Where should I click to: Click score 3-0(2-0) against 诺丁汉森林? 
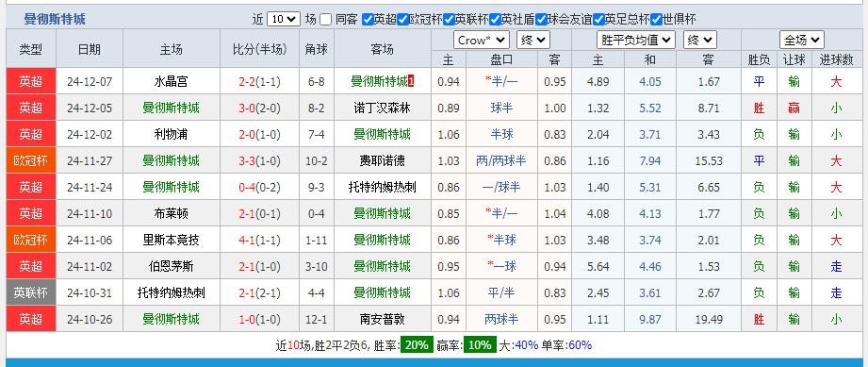tap(259, 108)
